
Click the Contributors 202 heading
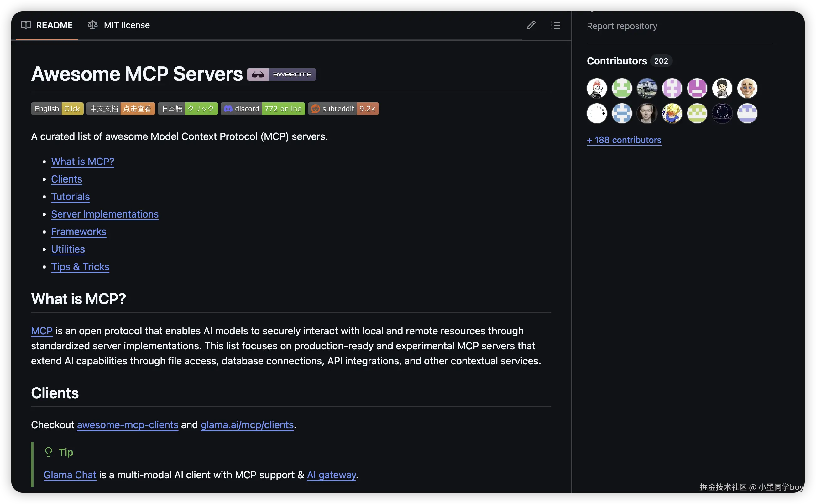coord(617,61)
